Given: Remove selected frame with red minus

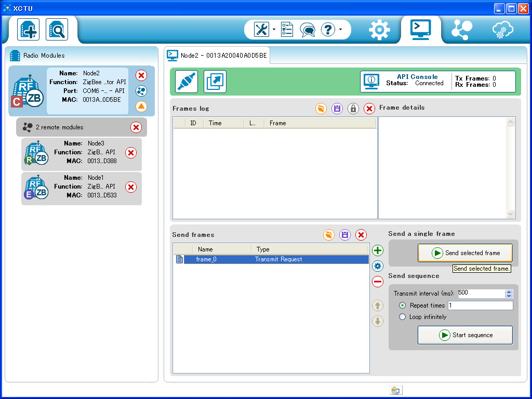Looking at the screenshot, I should click(378, 282).
